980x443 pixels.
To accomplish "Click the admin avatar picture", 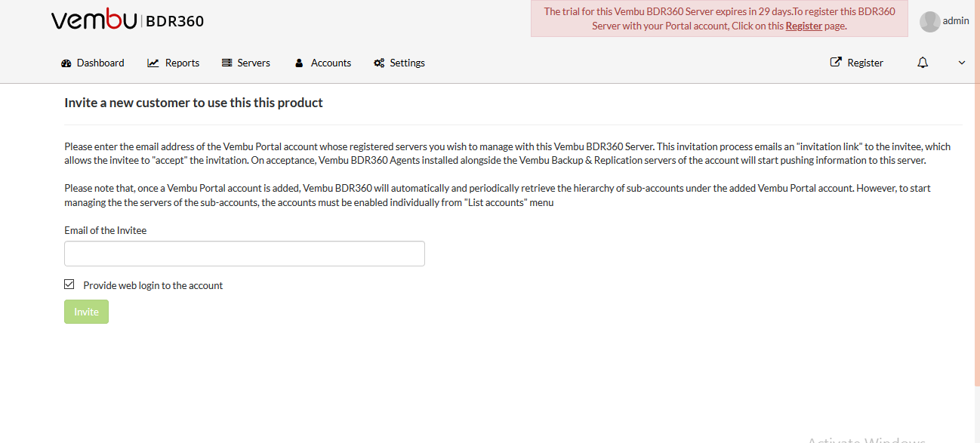I will pyautogui.click(x=929, y=22).
